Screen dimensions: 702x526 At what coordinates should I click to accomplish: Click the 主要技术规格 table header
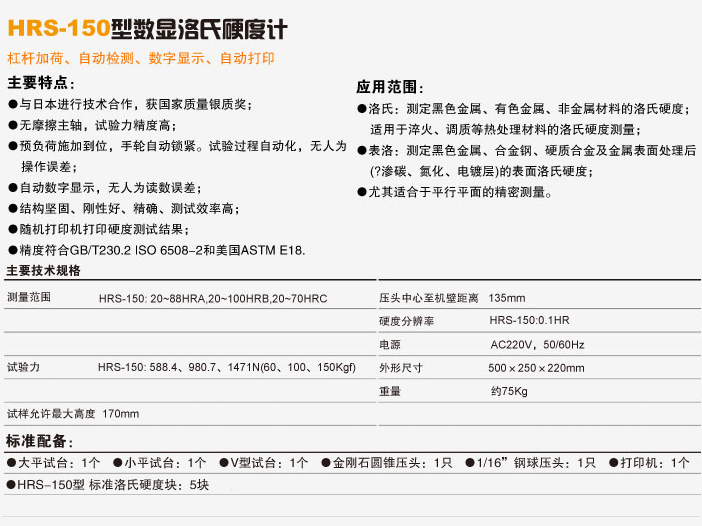(x=43, y=270)
